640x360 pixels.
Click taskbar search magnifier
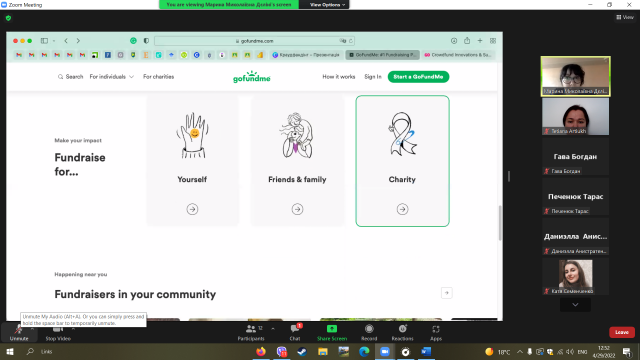(30, 351)
